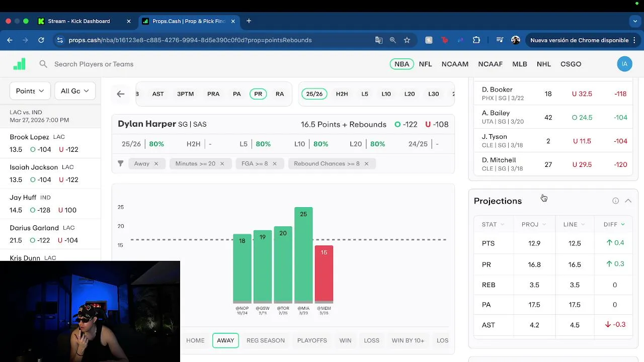The image size is (644, 362).
Task: Click Jay Huff Over -128 odds
Action: click(x=41, y=210)
